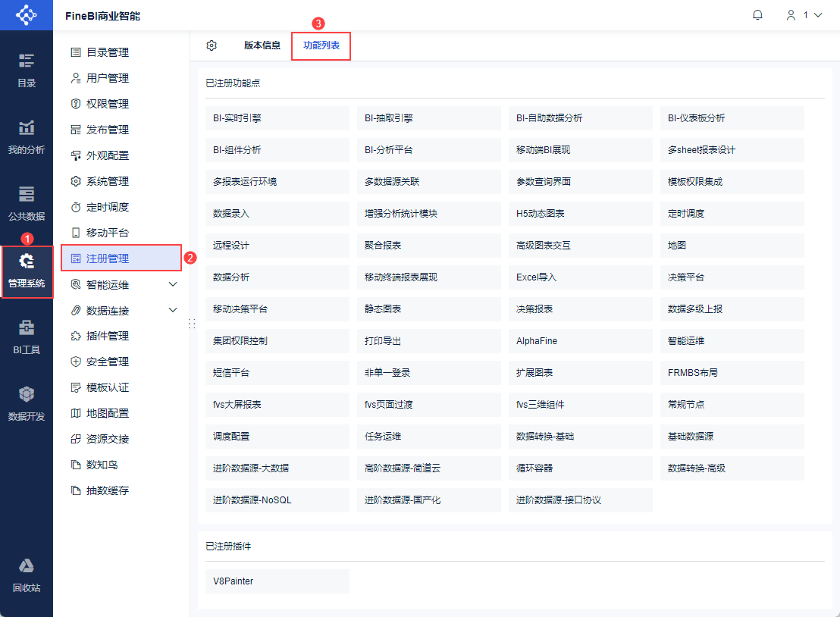Click the 决策平台 feature item
The image size is (840, 617).
point(732,277)
